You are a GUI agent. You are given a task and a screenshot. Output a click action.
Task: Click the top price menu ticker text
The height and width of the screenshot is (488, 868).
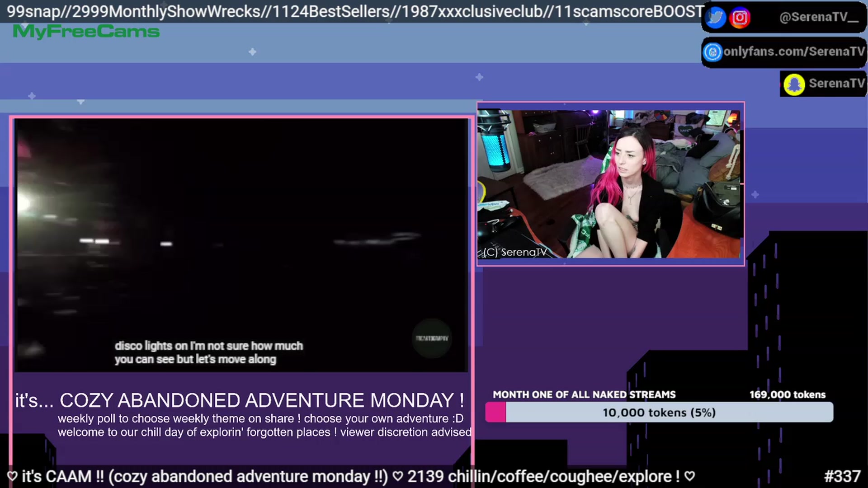[x=355, y=11]
